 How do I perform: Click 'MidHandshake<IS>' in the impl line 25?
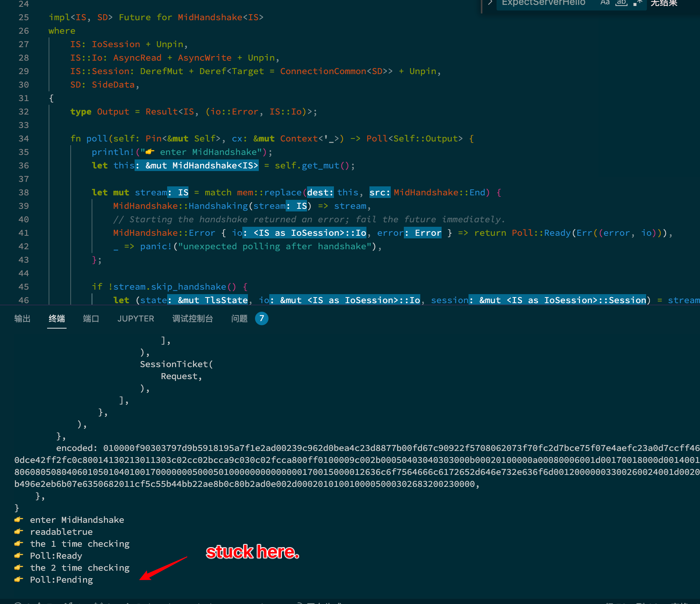click(x=221, y=17)
